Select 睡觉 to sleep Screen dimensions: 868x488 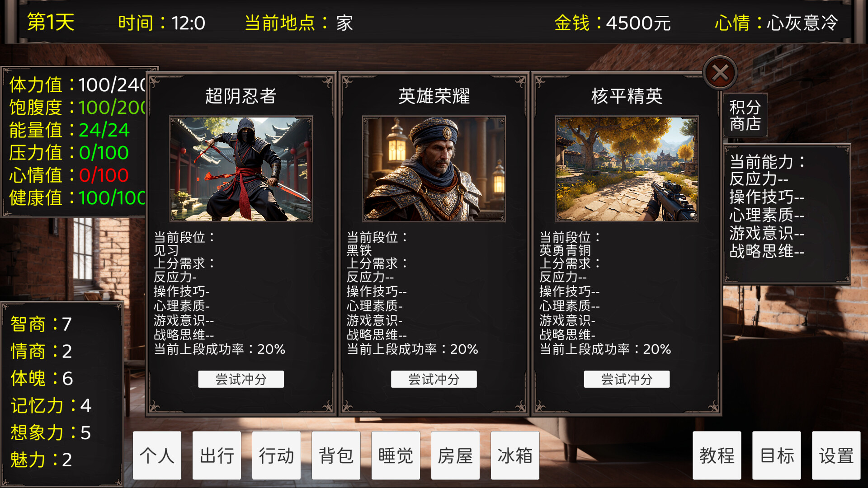click(x=396, y=455)
